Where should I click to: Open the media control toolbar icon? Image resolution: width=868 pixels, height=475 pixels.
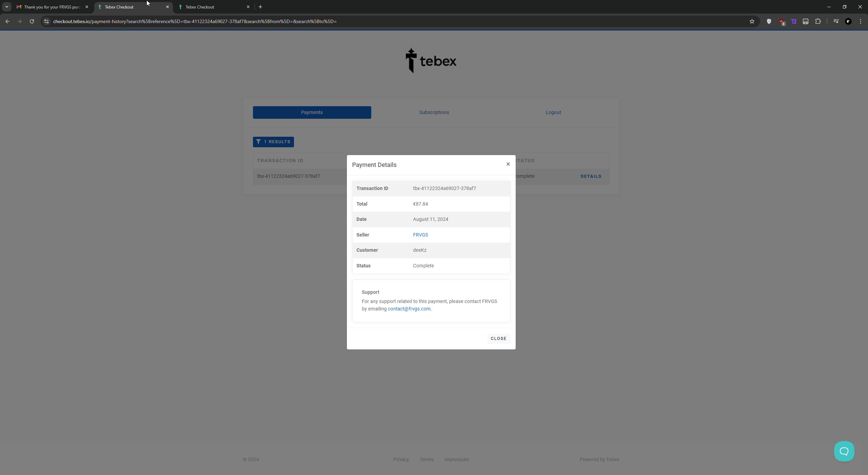point(836,21)
